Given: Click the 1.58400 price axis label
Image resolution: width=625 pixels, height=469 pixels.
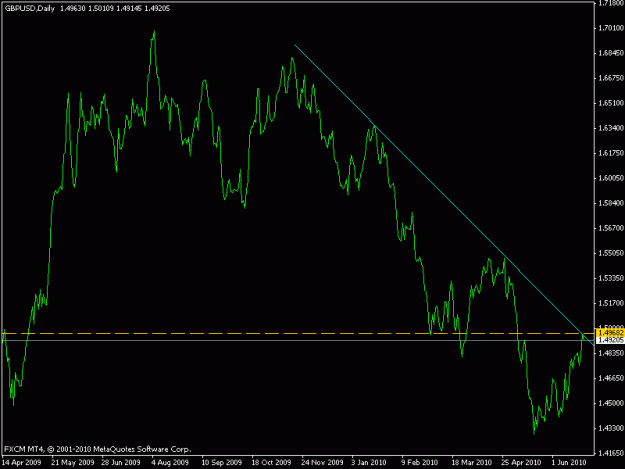Looking at the screenshot, I should (x=611, y=203).
